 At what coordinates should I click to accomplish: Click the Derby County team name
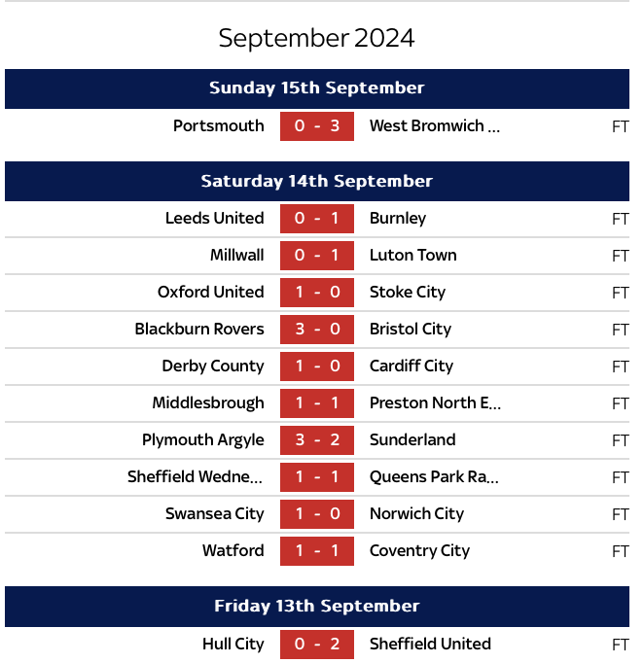pyautogui.click(x=213, y=366)
